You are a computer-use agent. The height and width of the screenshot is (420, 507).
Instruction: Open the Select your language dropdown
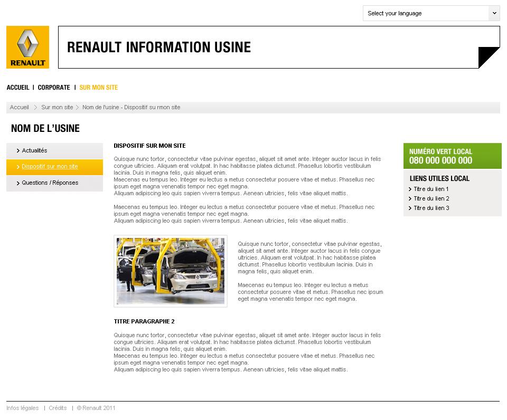pos(431,13)
